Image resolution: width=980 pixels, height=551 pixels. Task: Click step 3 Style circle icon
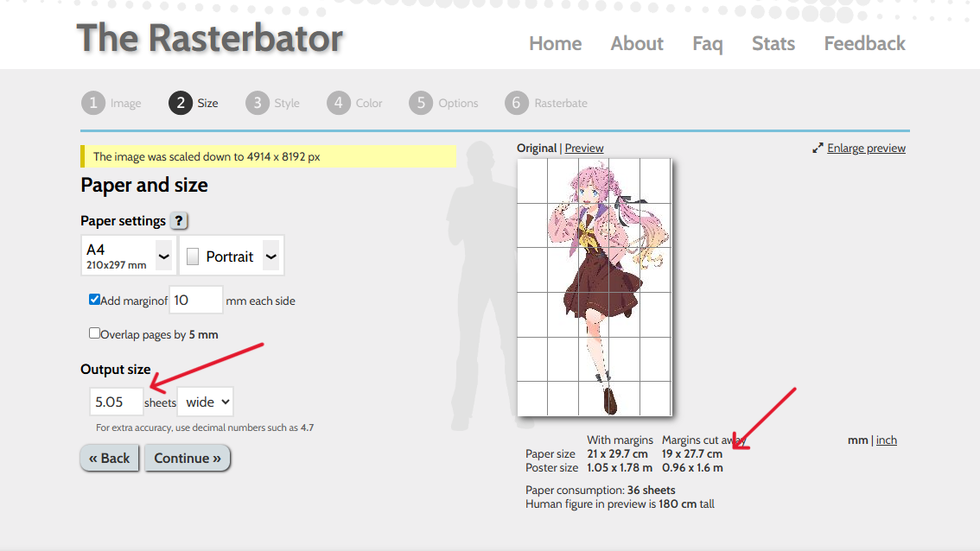(x=258, y=103)
